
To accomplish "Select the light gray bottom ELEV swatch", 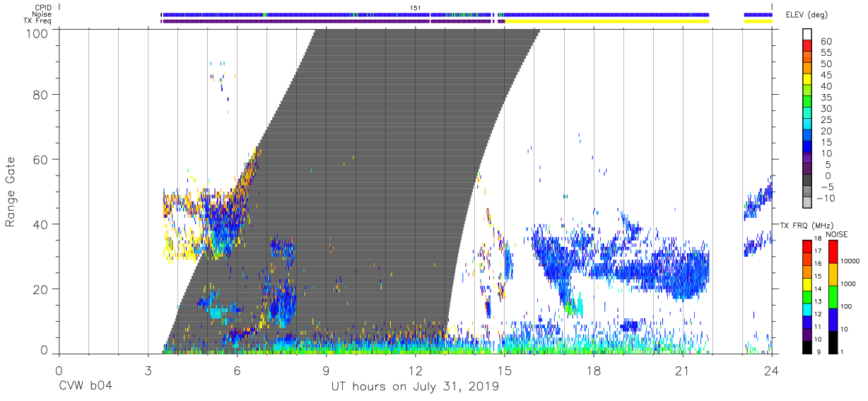I will point(807,203).
